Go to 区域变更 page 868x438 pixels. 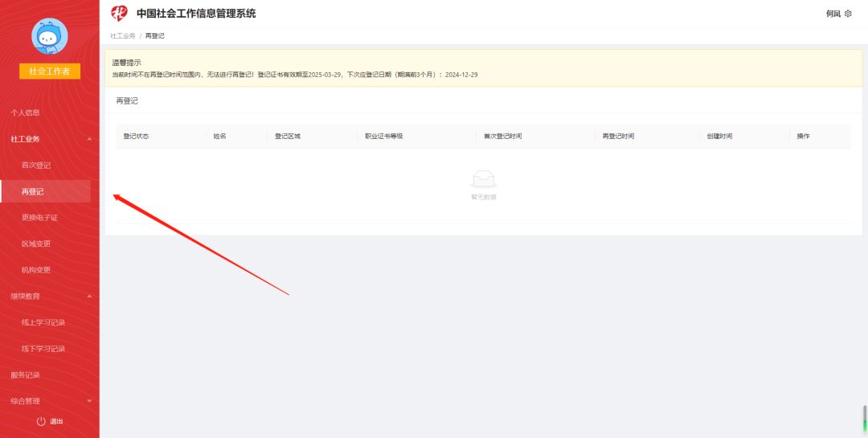(36, 244)
